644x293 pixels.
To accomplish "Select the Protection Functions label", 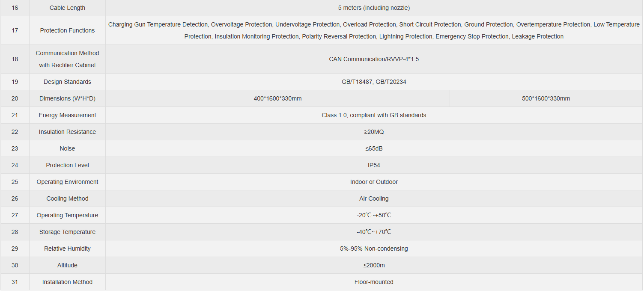I will [x=67, y=30].
